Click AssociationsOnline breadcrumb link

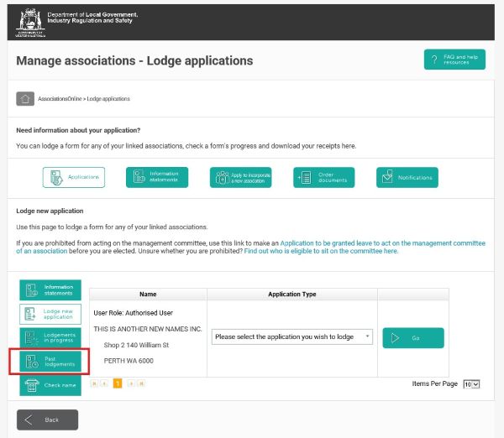[x=60, y=99]
